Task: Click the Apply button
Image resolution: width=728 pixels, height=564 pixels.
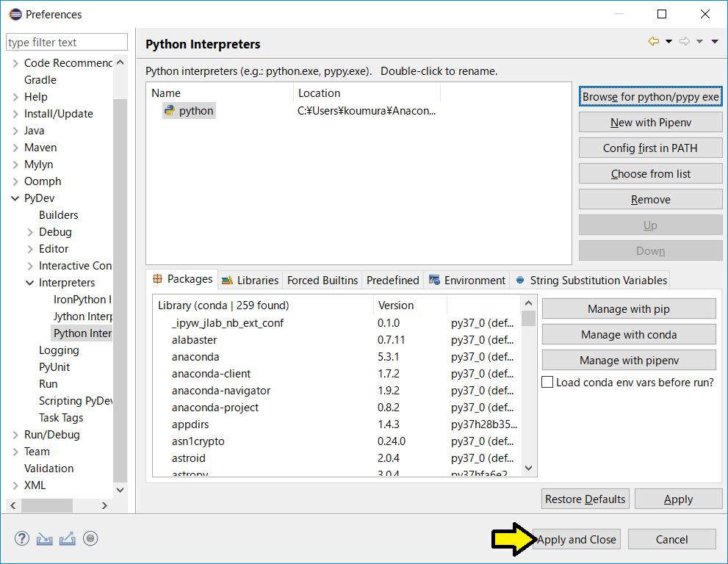Action: point(678,499)
